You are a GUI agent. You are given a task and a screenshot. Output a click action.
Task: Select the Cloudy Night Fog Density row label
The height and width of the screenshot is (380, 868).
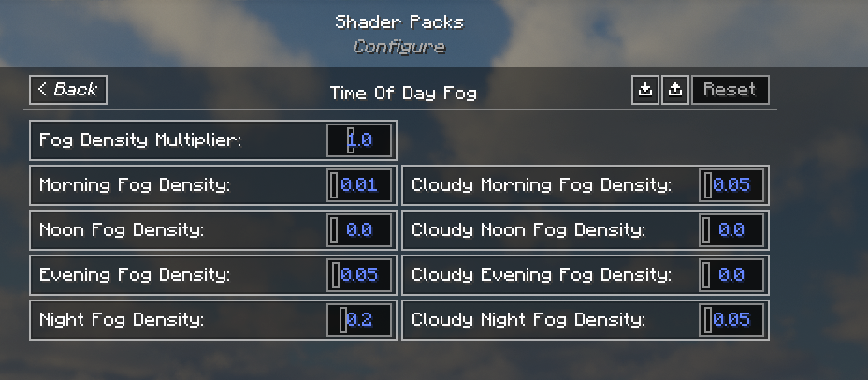(528, 319)
